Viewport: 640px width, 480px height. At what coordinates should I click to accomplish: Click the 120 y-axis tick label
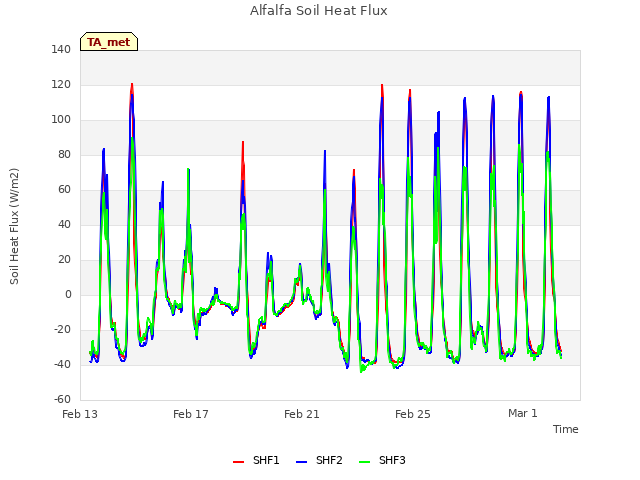point(61,84)
